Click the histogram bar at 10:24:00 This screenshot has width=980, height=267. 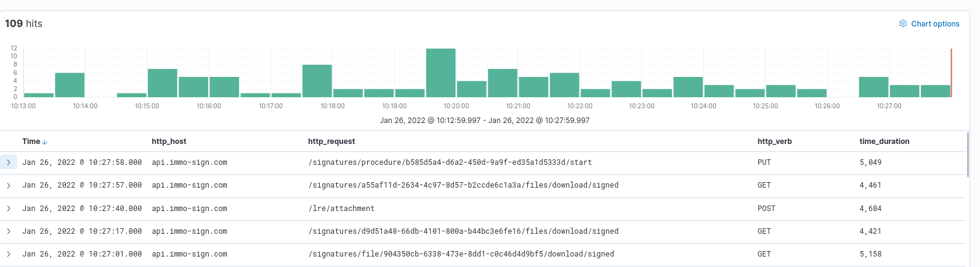pos(719,91)
